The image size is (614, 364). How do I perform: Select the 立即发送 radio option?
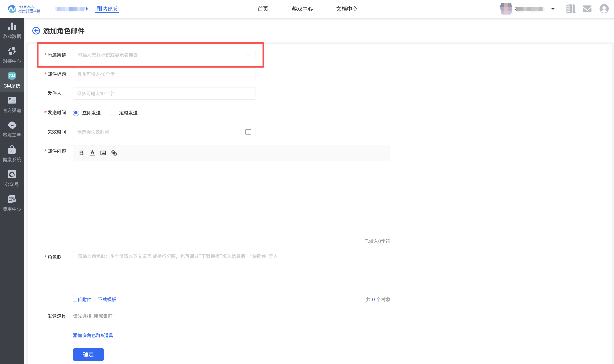click(x=87, y=113)
